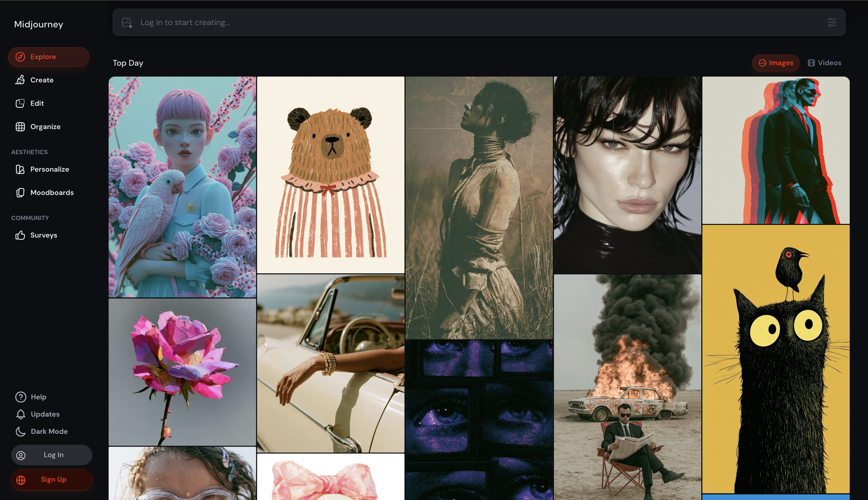
Task: Click the Log In button
Action: coord(52,455)
